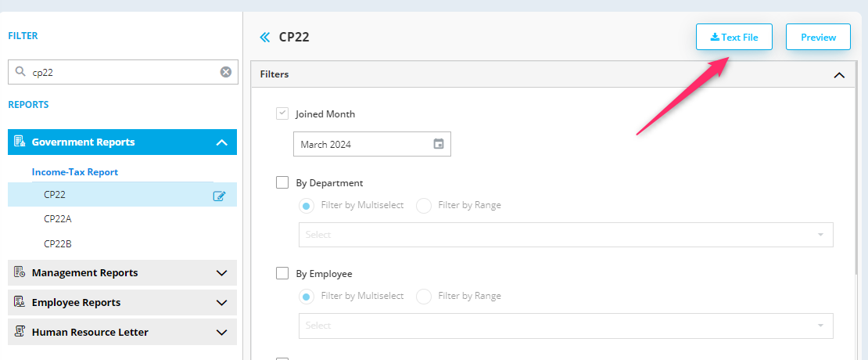Choose Filter by Range under By Employee

(424, 297)
